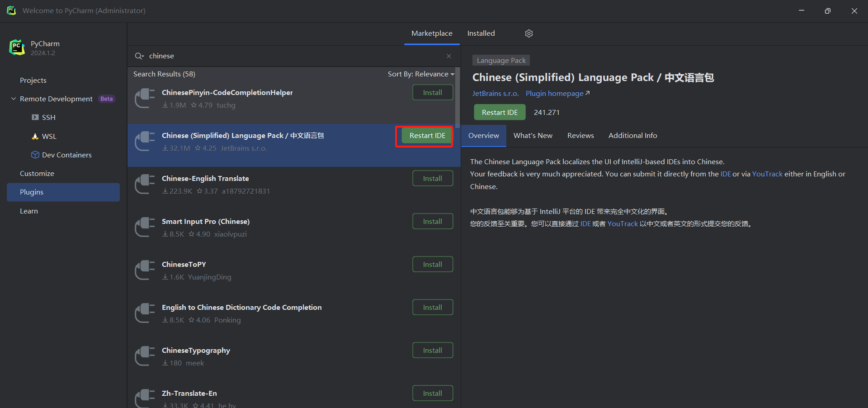Click the YouTrack link in the English description

click(x=767, y=174)
